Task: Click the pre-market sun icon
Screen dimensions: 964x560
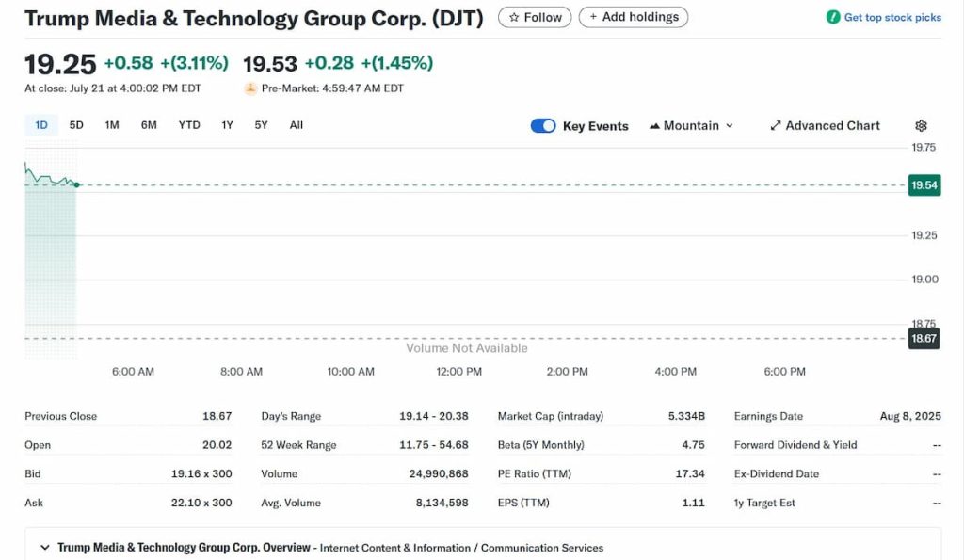Action: click(x=250, y=88)
